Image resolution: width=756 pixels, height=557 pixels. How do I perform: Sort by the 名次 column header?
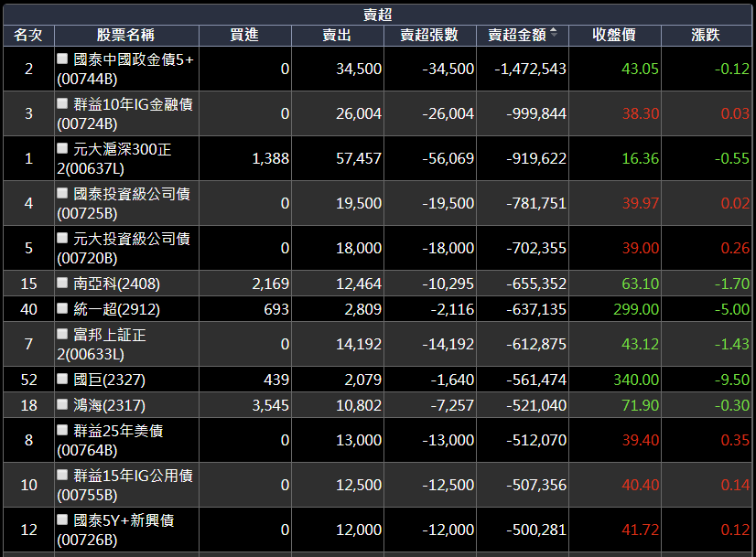28,35
